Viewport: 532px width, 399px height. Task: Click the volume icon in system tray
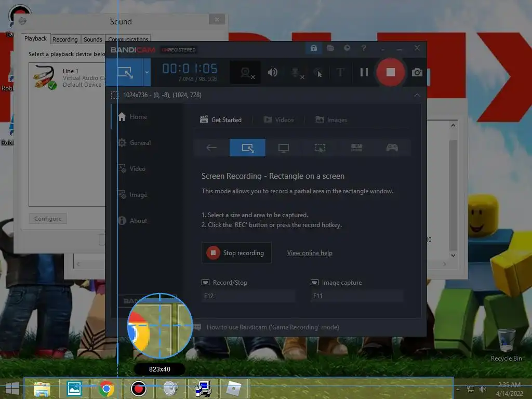(483, 389)
